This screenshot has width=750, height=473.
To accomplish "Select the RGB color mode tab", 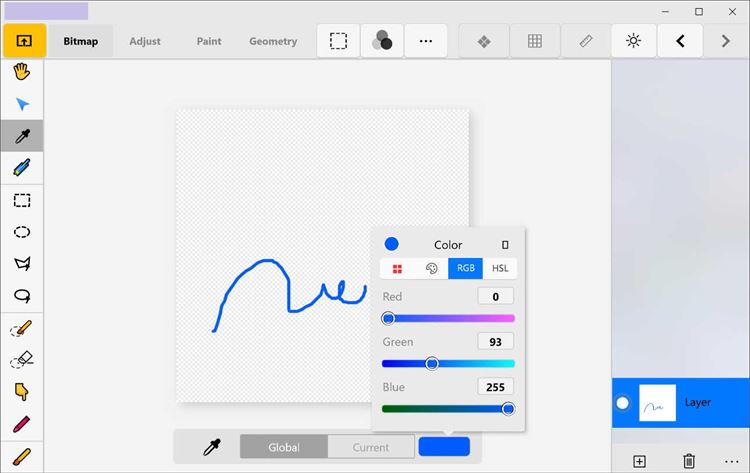I will click(465, 268).
